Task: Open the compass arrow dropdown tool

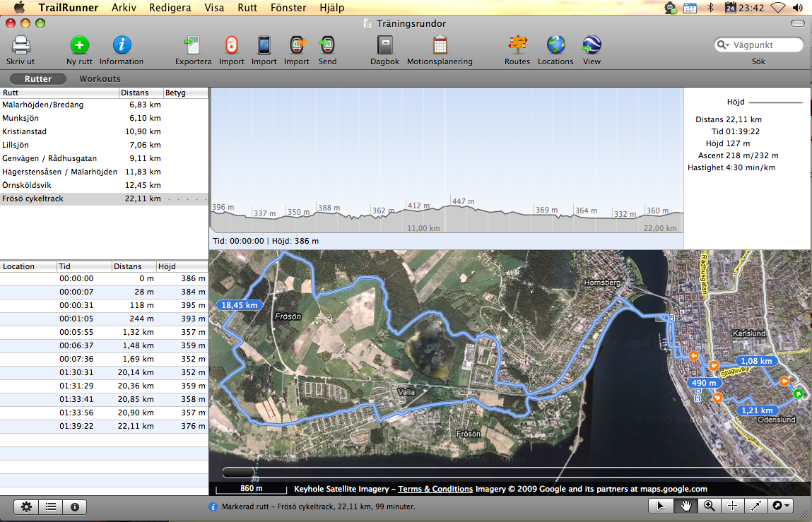Action: [x=781, y=506]
